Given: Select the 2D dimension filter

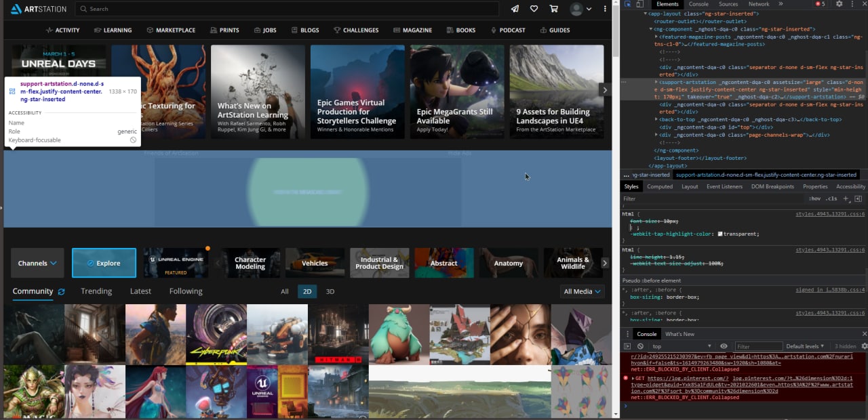Looking at the screenshot, I should [x=307, y=292].
